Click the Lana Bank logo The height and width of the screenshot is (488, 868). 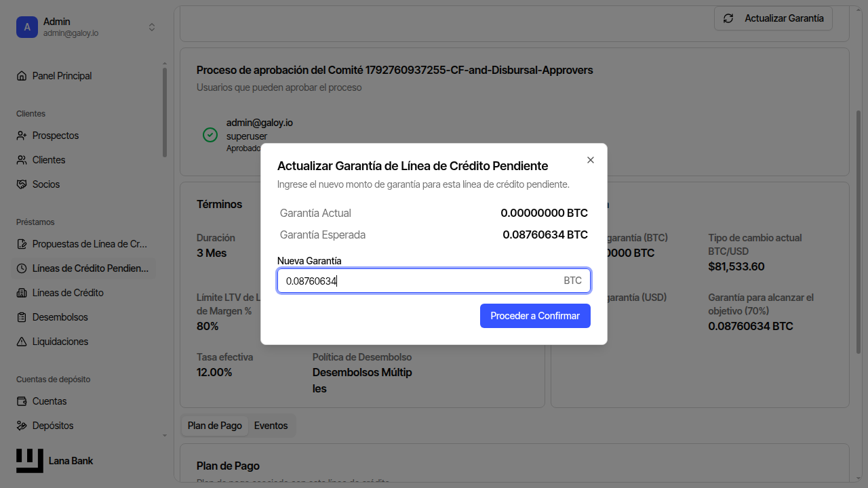pyautogui.click(x=30, y=461)
